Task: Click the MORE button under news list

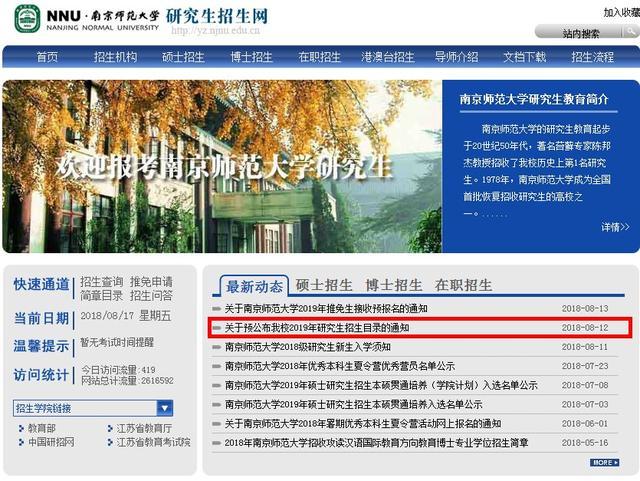Action: pos(604,463)
